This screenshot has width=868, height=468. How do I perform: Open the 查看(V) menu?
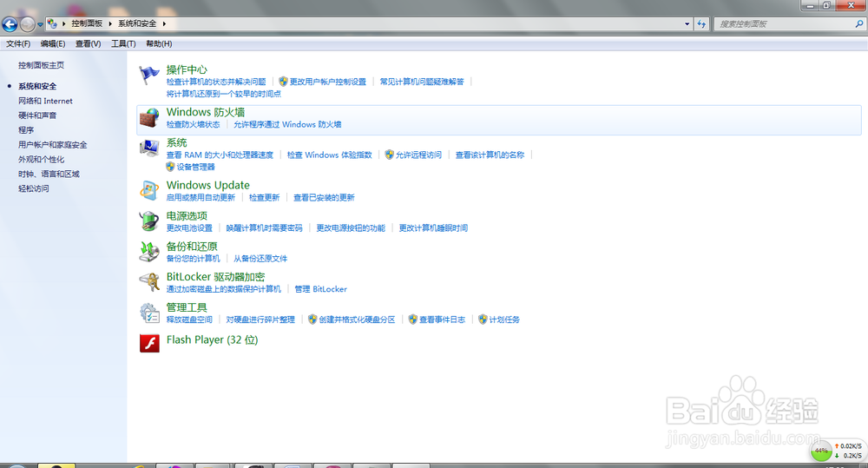click(x=88, y=43)
